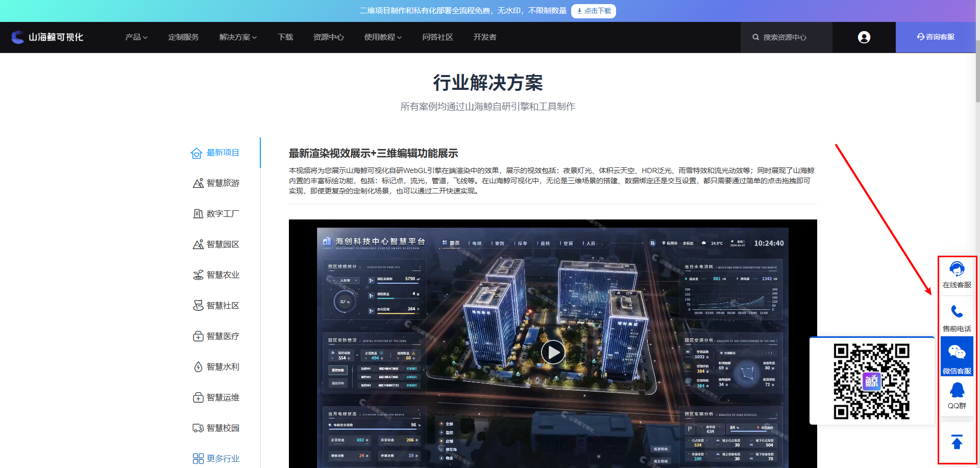Pick the 智慧水利 category

[216, 367]
